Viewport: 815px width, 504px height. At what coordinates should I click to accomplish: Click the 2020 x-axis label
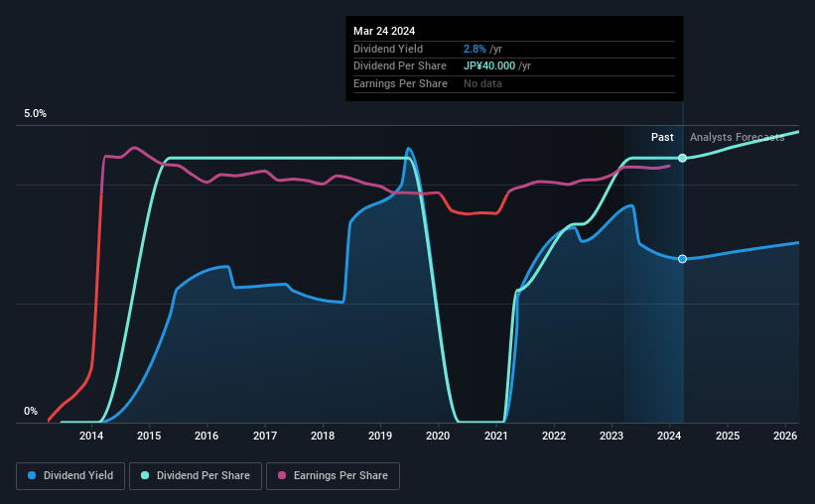tap(438, 436)
